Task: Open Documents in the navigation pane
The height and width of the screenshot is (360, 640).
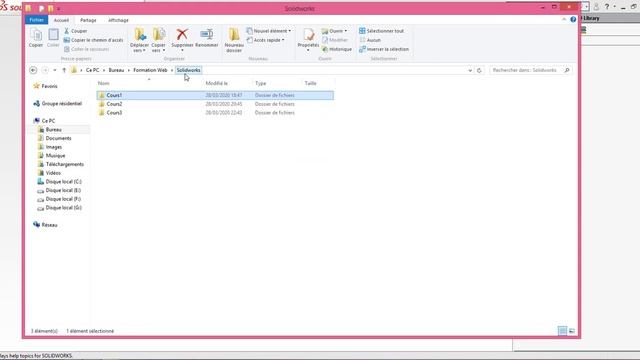Action: 54,138
